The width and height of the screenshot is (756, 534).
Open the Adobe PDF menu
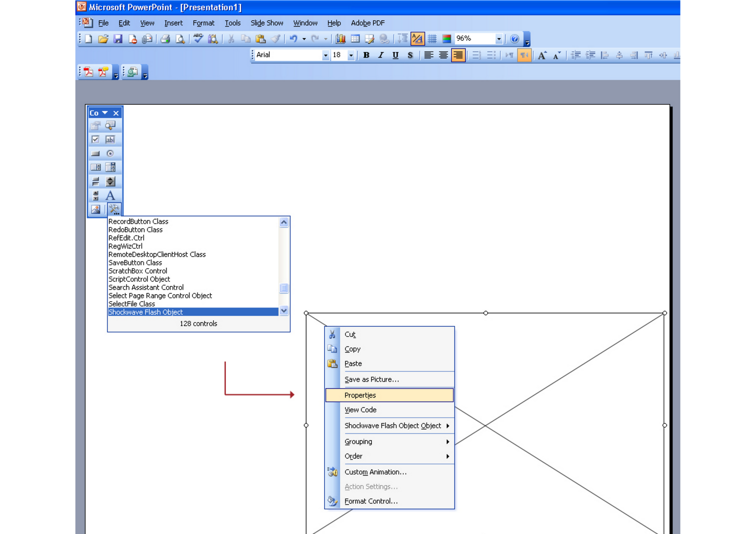click(368, 23)
